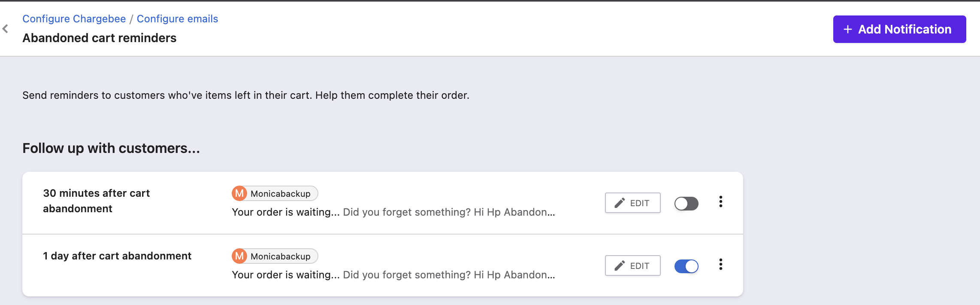Open three-dot menu for 1 day reminder

pyautogui.click(x=721, y=265)
